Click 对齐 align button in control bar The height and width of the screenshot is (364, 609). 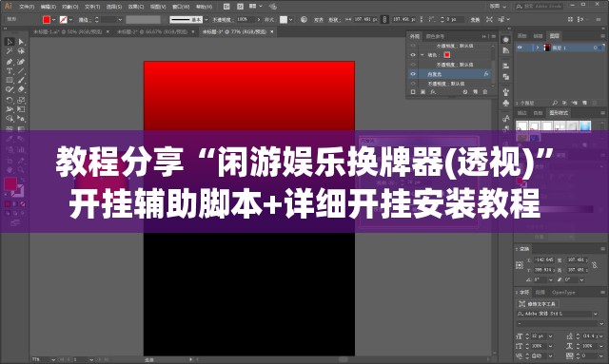click(x=319, y=19)
